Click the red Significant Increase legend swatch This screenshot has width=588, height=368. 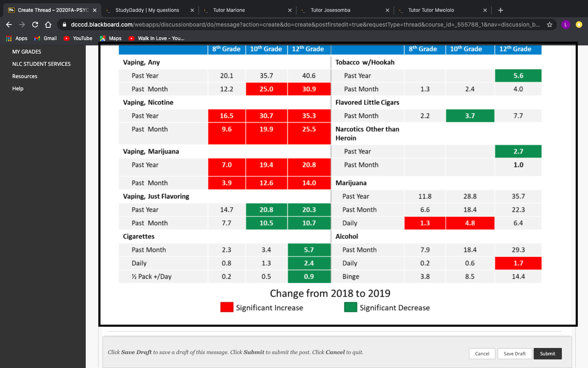coord(227,307)
